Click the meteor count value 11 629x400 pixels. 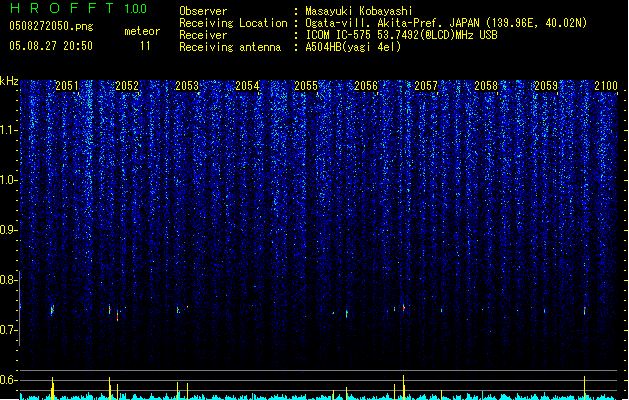coord(145,46)
